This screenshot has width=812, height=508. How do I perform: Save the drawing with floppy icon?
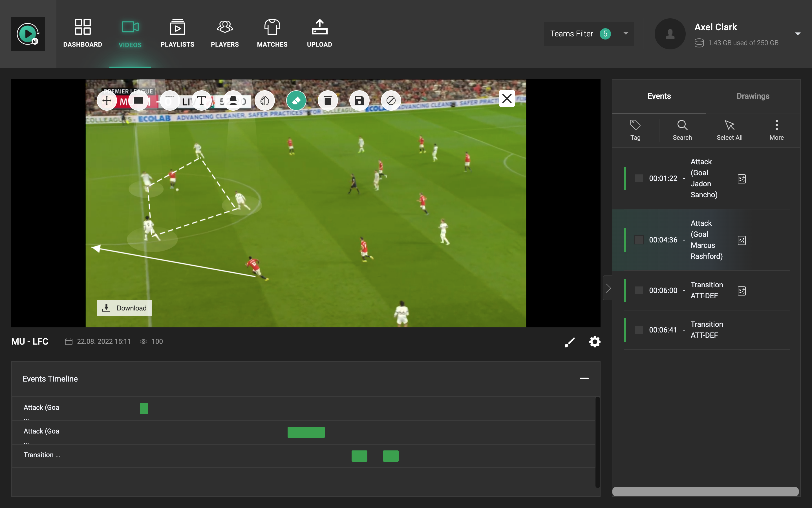pyautogui.click(x=359, y=100)
